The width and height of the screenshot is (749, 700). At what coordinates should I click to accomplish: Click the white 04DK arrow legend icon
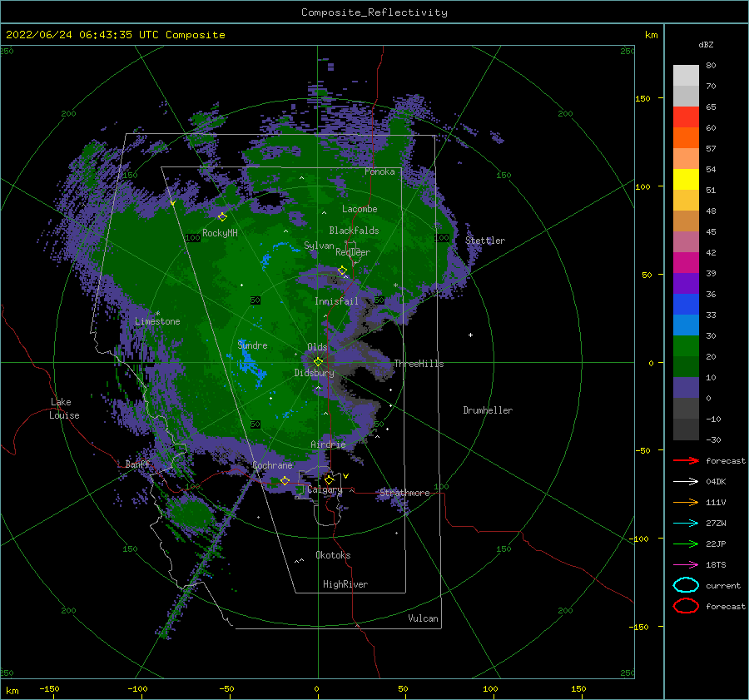click(x=686, y=481)
